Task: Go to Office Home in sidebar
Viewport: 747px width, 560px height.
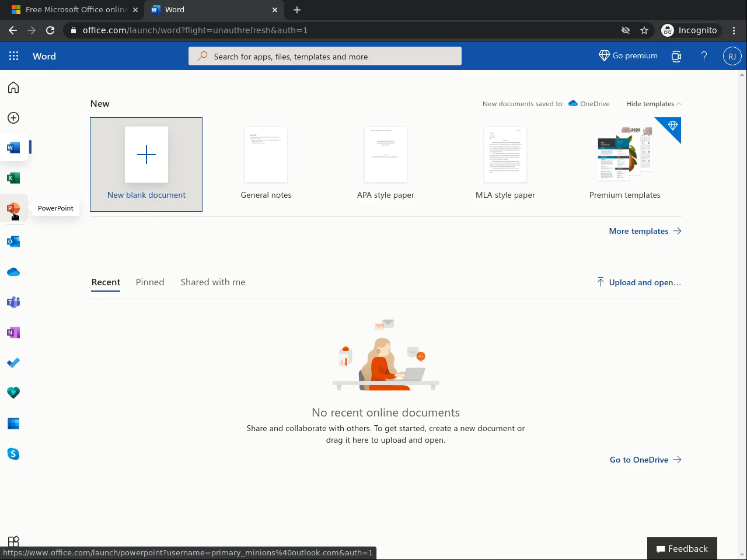Action: tap(13, 87)
